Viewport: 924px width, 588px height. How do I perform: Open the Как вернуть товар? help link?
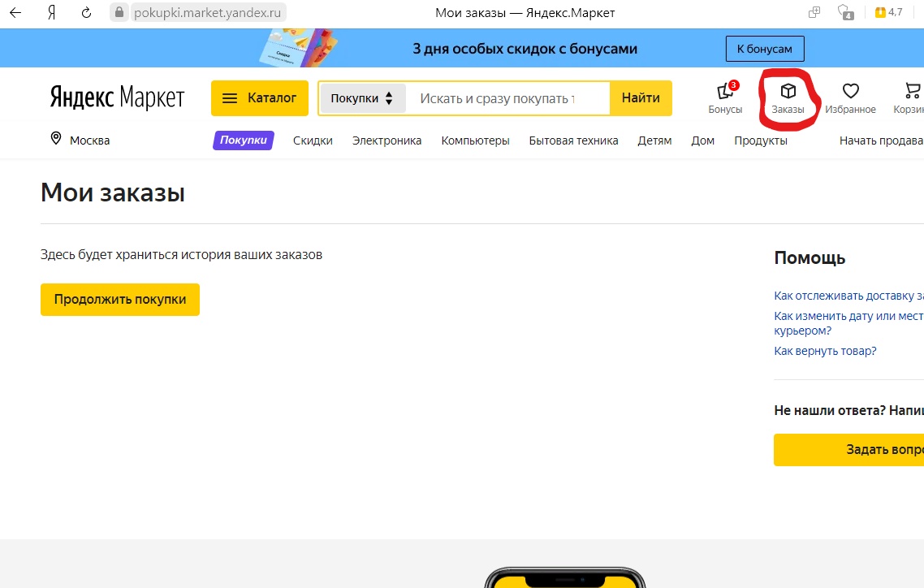[x=825, y=351]
